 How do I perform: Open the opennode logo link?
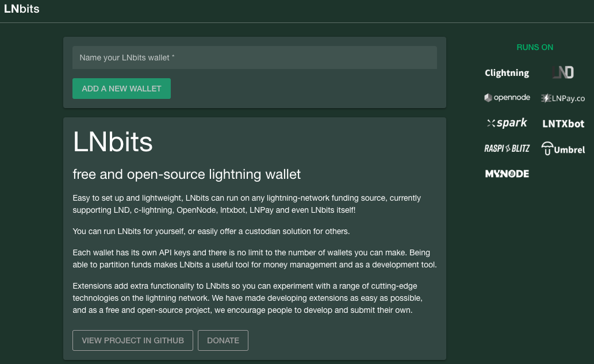click(x=507, y=98)
